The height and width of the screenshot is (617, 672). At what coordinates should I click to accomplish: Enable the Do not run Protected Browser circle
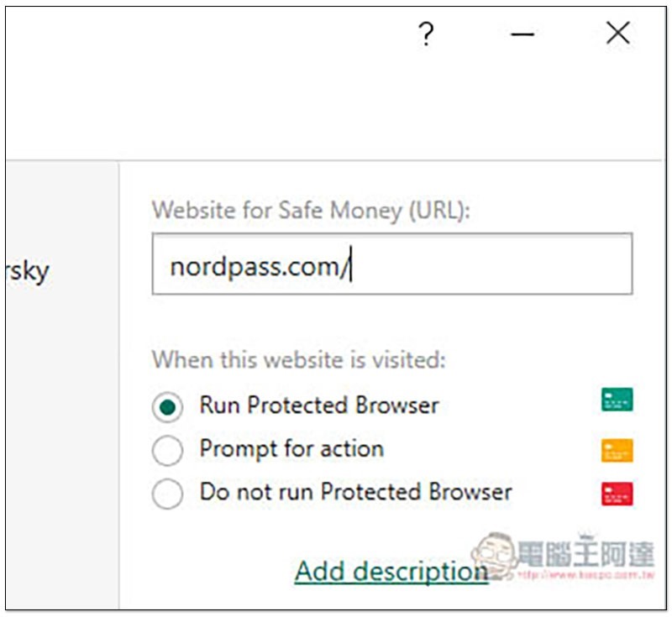point(168,494)
